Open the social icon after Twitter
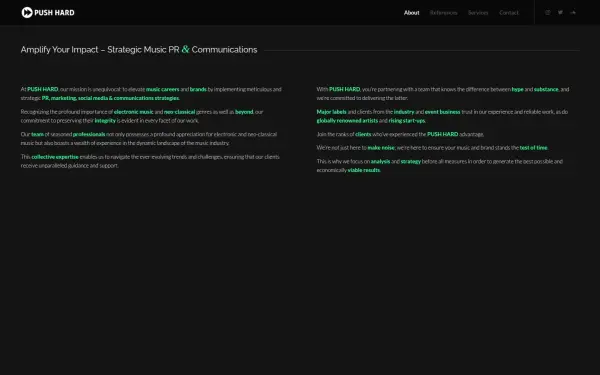Screen dimensions: 600x375 573,13
